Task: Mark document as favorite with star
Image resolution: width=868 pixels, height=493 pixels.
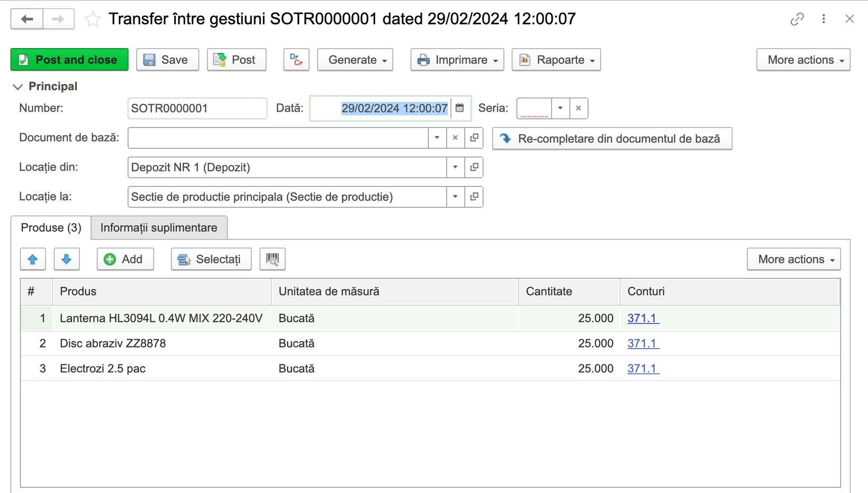Action: 93,19
